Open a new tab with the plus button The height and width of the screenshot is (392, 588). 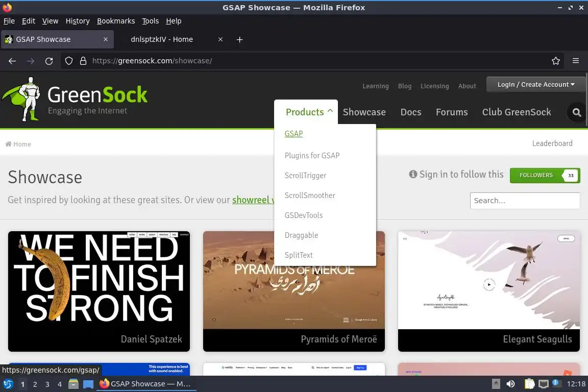point(239,39)
